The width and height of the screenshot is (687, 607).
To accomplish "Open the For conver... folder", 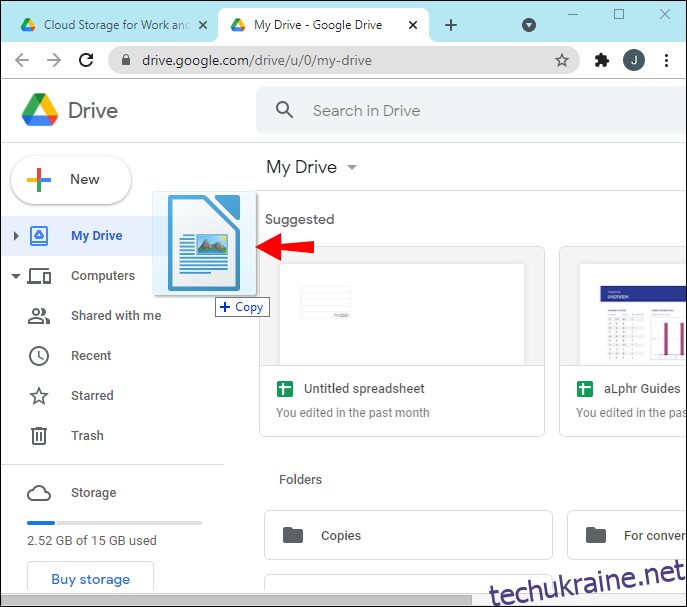I will point(627,535).
